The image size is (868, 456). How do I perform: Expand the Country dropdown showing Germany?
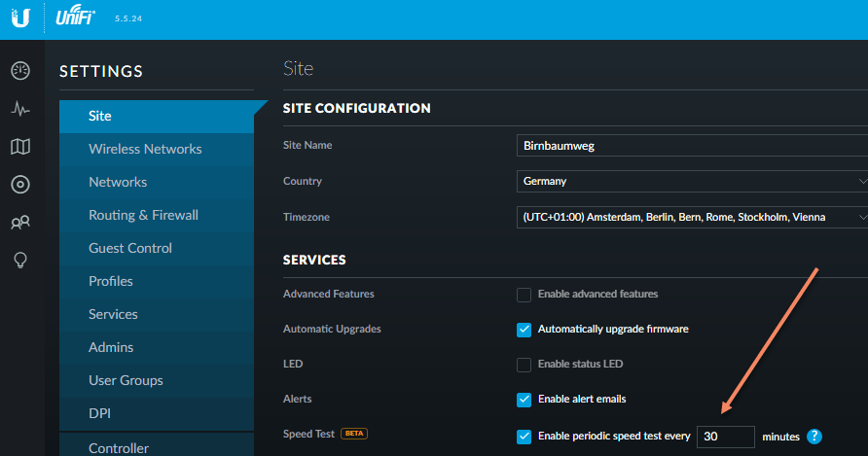[692, 181]
